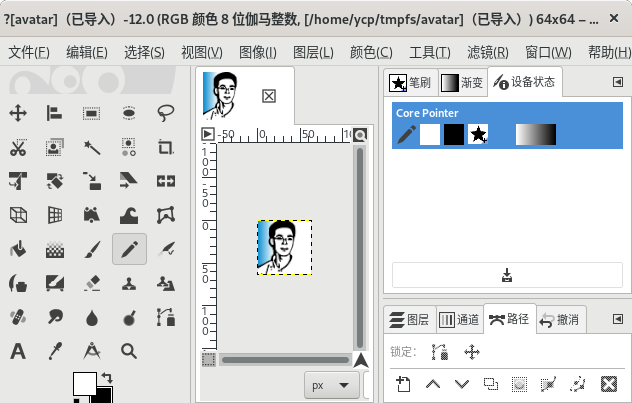Select the Zoom magnifier tool
632x403 pixels.
pyautogui.click(x=129, y=351)
